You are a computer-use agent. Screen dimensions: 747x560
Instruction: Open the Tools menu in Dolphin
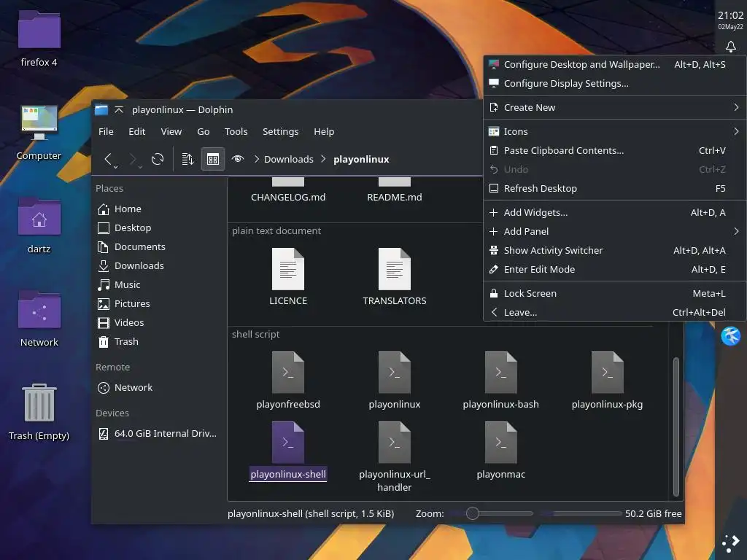pos(236,131)
